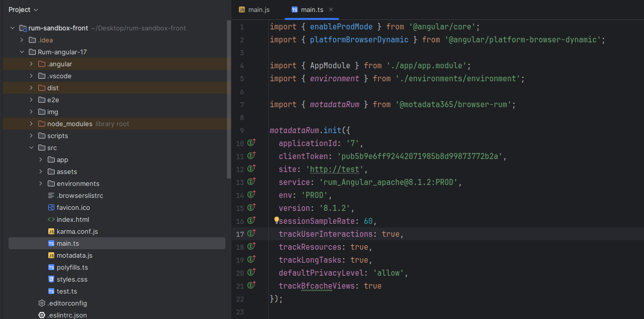This screenshot has width=644, height=319.
Task: Open the styles.css stylesheet file
Action: pos(72,279)
